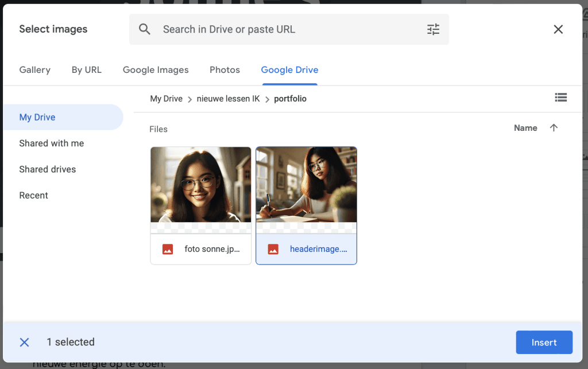The width and height of the screenshot is (588, 369).
Task: Open the Gallery tab
Action: (35, 70)
